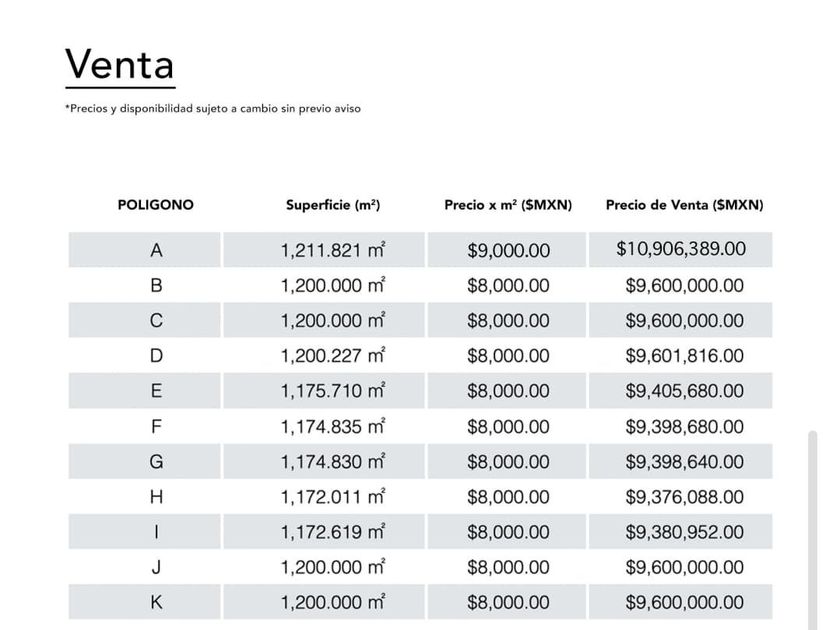
Task: Click polygon J row label
Action: point(156,567)
